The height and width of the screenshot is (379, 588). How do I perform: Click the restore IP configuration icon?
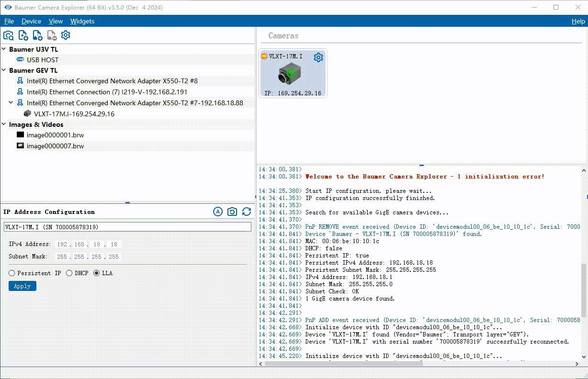[232, 212]
